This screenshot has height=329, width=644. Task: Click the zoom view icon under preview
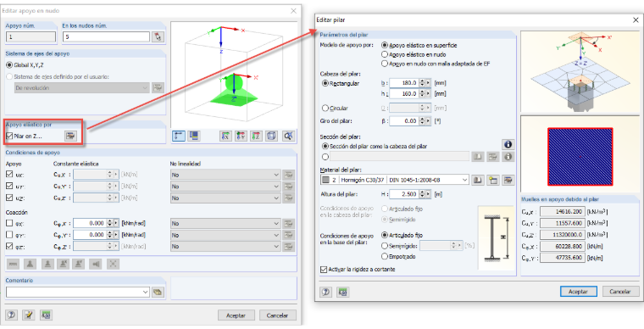click(288, 136)
